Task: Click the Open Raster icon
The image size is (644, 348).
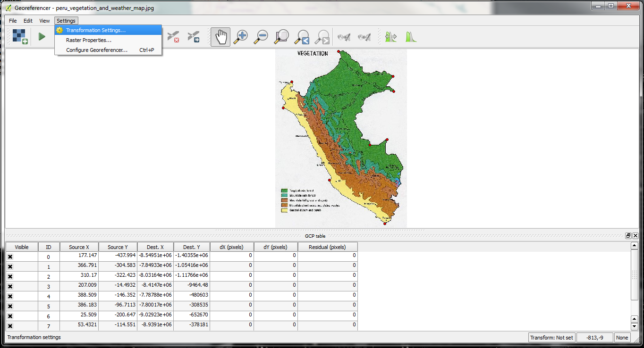Action: (x=20, y=36)
